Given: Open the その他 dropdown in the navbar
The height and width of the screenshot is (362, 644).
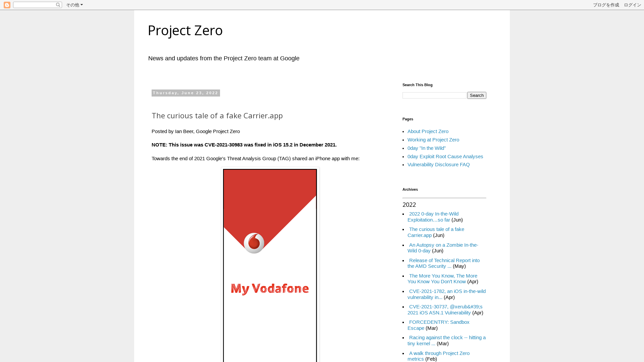Looking at the screenshot, I should coord(74,5).
